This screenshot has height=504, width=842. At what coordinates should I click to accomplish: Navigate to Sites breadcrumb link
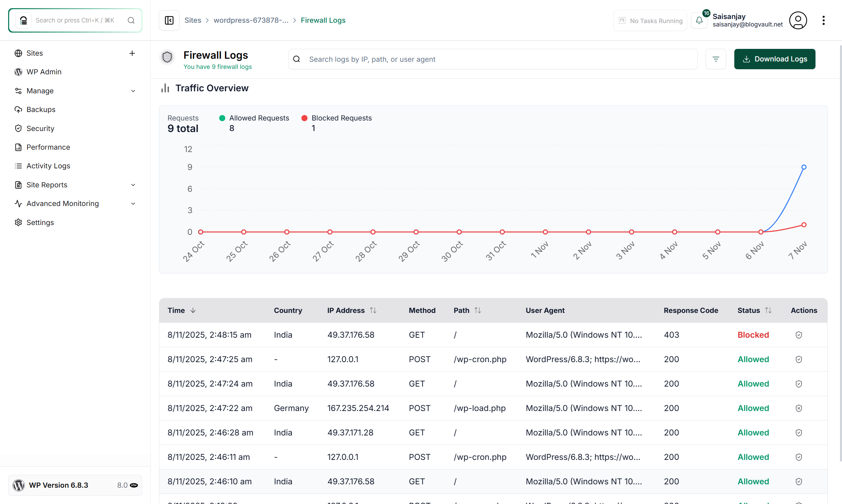coord(193,20)
